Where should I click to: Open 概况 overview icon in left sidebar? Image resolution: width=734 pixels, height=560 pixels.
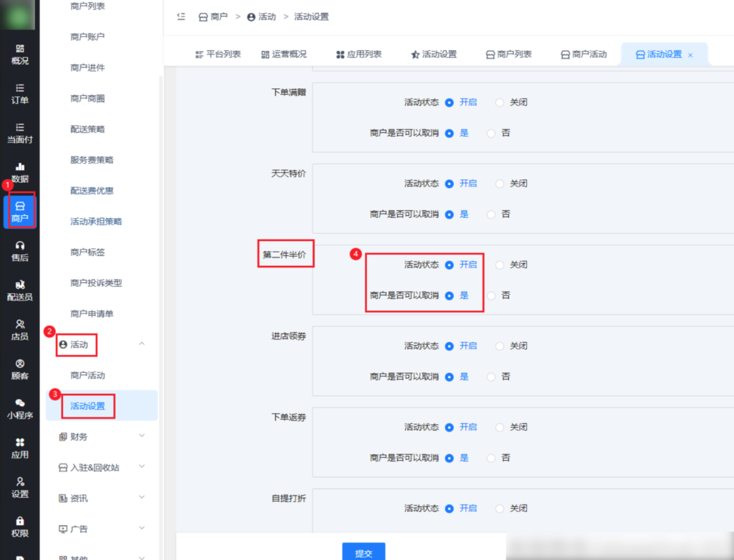tap(20, 54)
